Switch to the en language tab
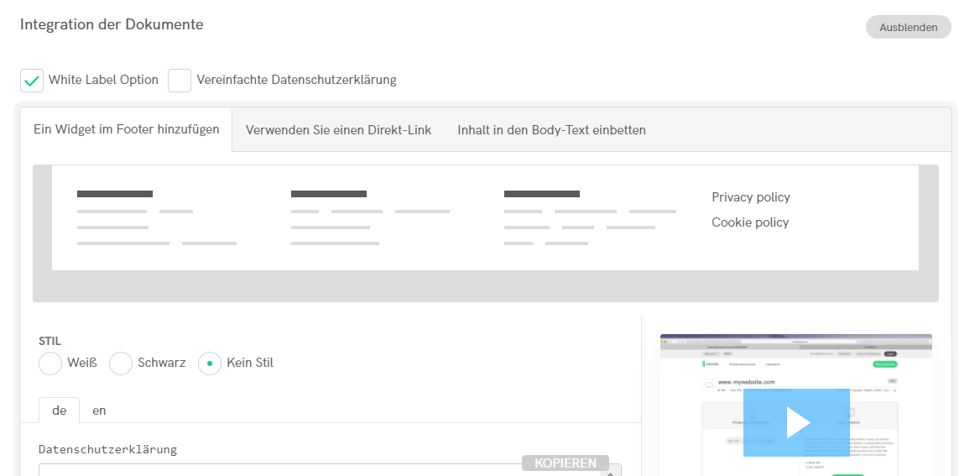 click(x=99, y=411)
